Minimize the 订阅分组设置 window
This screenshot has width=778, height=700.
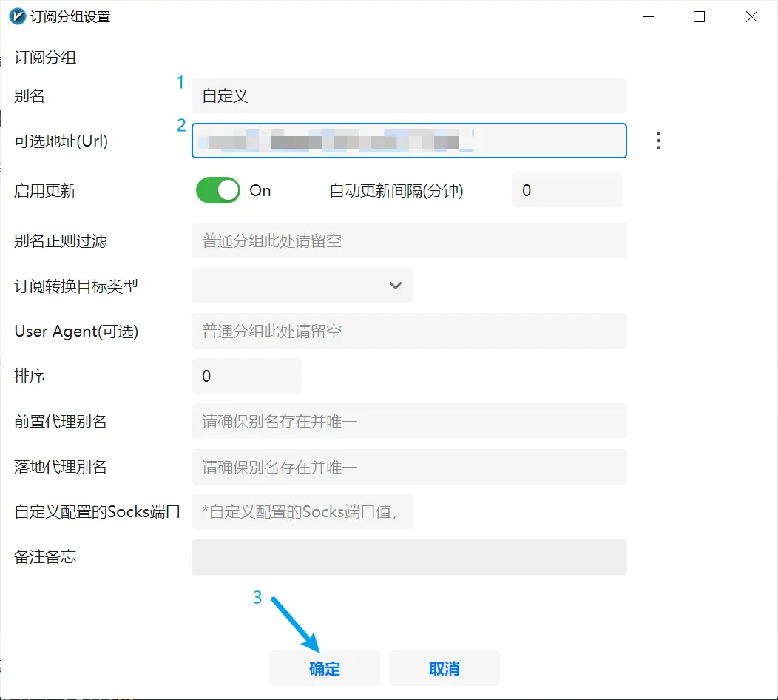pos(648,17)
